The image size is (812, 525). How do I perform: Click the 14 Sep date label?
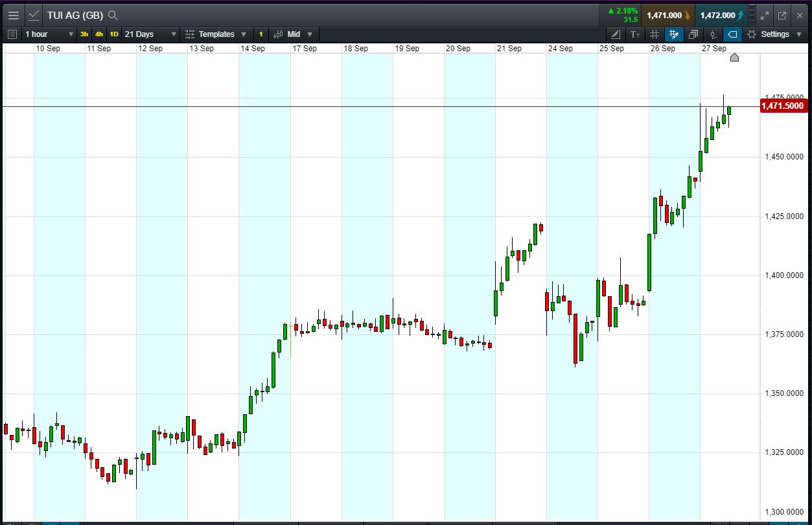[253, 49]
